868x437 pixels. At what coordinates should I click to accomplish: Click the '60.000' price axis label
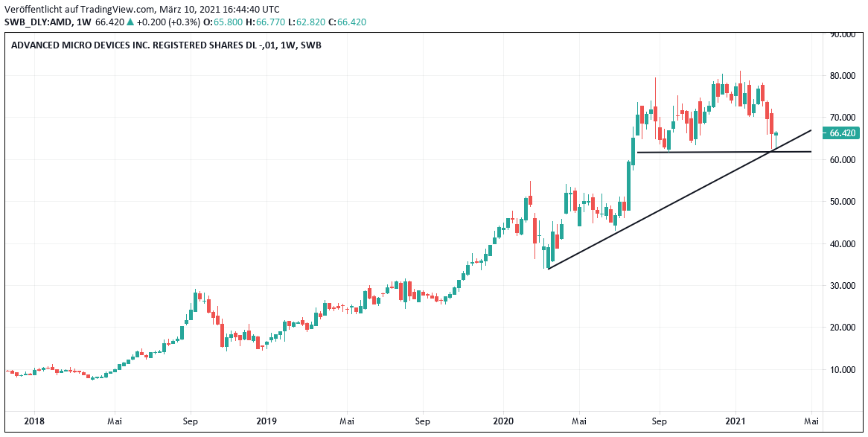coord(842,160)
